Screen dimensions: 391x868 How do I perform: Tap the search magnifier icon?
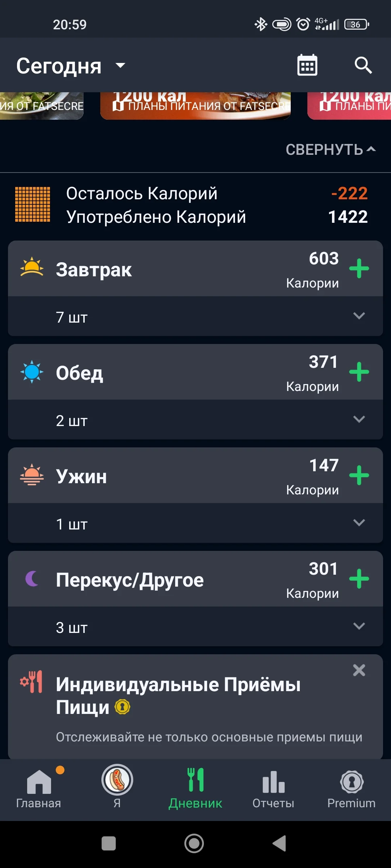point(363,65)
